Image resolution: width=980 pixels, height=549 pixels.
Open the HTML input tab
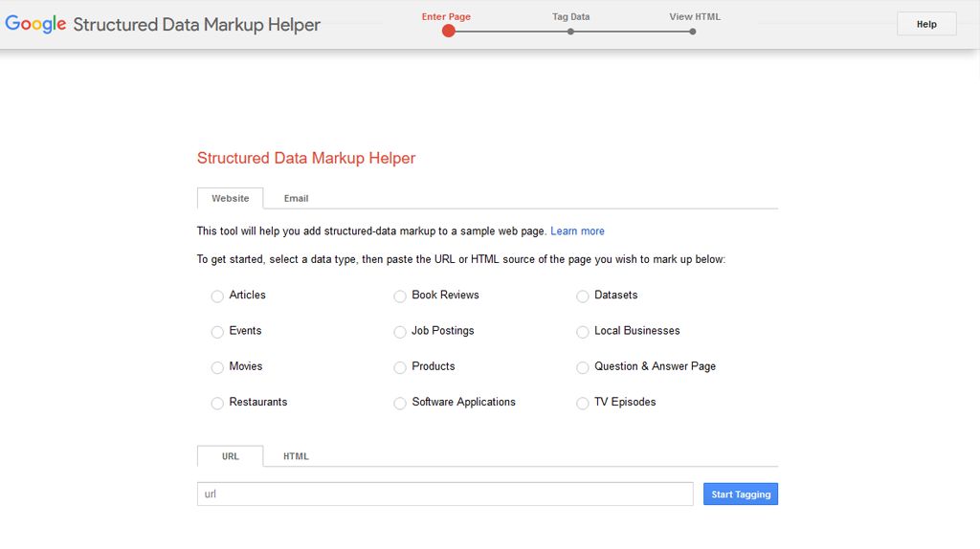(x=296, y=456)
